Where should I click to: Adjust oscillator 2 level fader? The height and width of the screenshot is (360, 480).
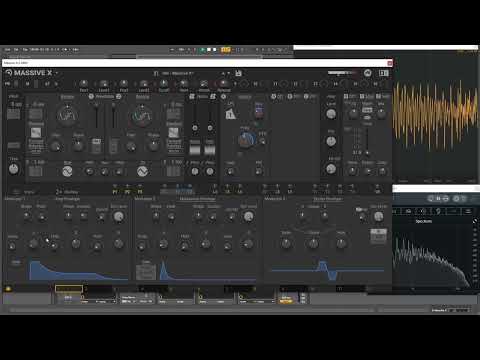113,116
